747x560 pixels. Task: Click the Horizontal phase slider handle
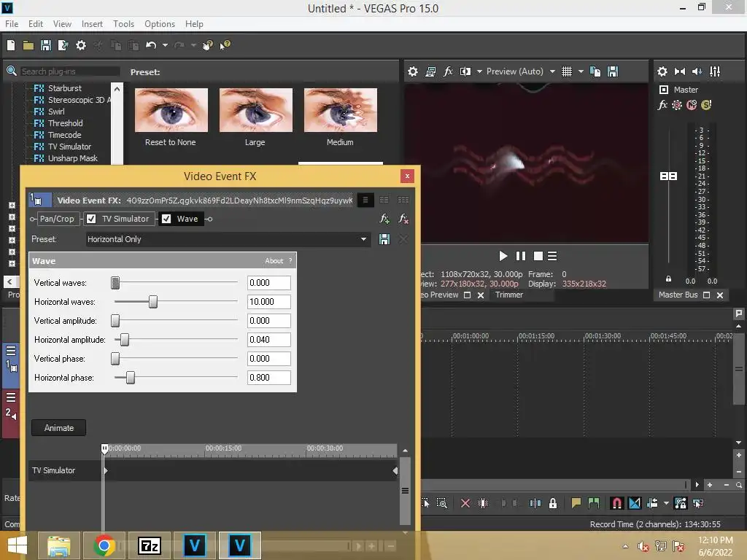click(x=130, y=378)
